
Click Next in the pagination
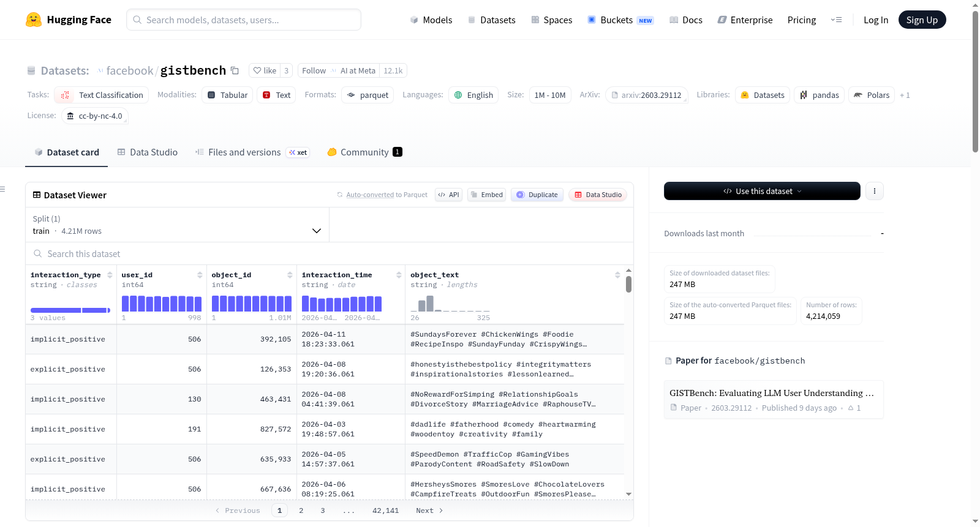(x=429, y=510)
